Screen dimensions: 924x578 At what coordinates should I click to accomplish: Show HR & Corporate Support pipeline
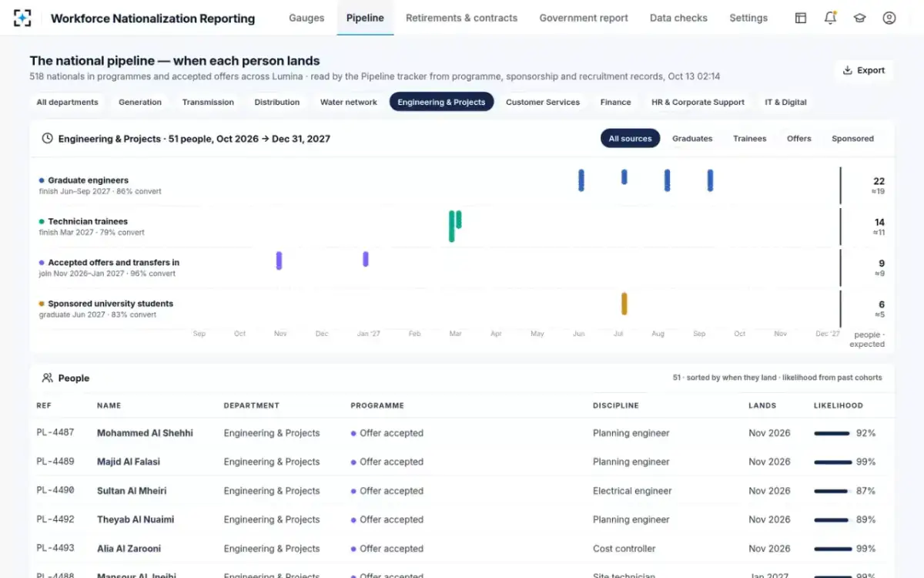(698, 102)
